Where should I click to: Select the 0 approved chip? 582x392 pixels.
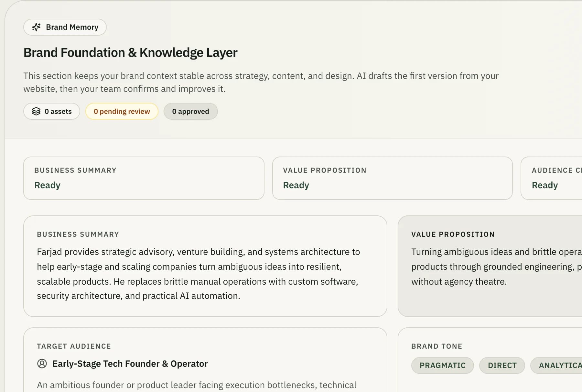190,111
